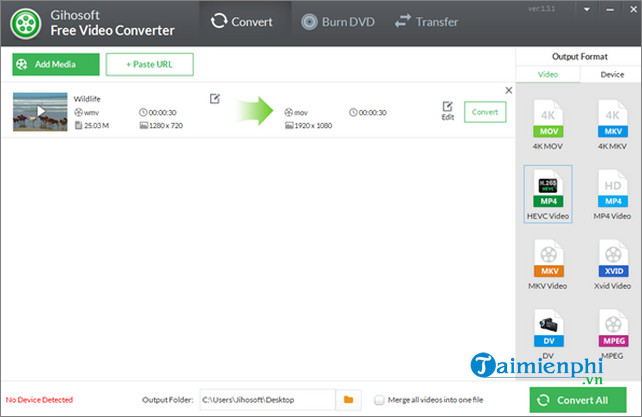Remove the Wildlife item with X

[x=509, y=90]
